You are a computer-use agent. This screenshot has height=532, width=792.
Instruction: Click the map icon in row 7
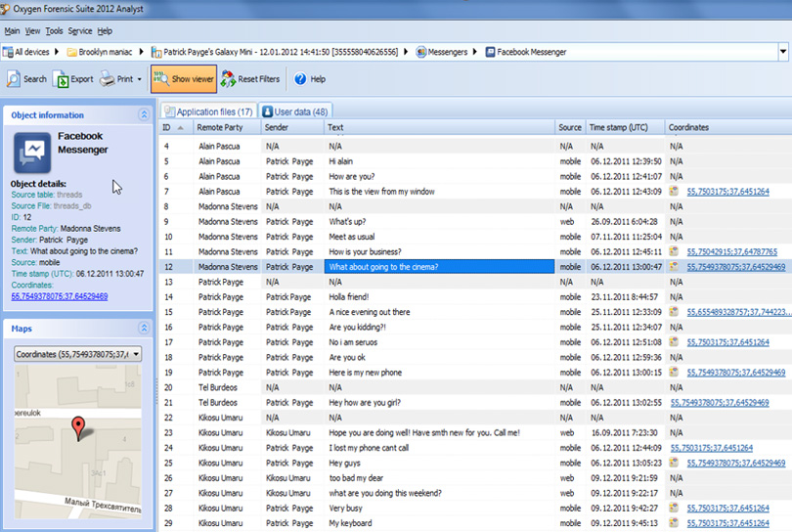[x=674, y=191]
